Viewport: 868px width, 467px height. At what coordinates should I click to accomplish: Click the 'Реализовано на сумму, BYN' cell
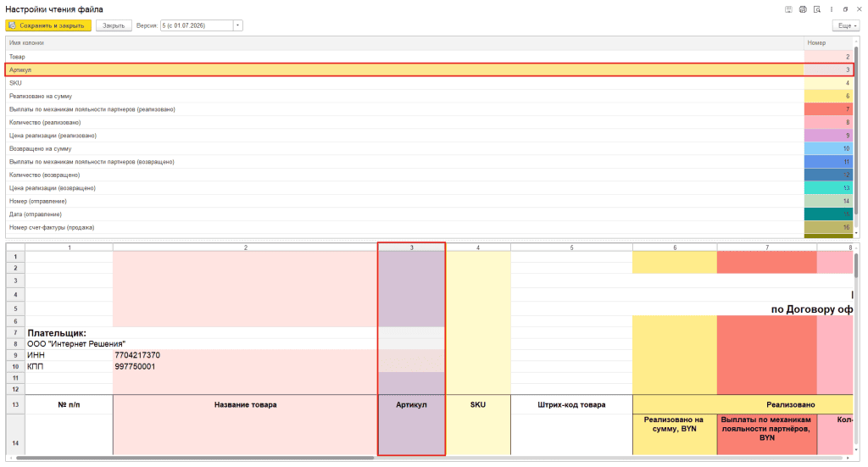[675, 434]
